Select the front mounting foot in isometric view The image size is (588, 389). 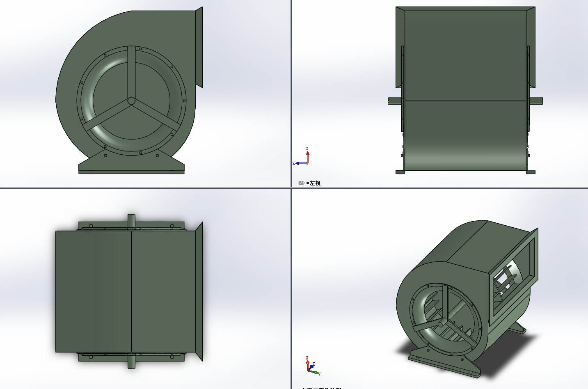click(x=444, y=362)
